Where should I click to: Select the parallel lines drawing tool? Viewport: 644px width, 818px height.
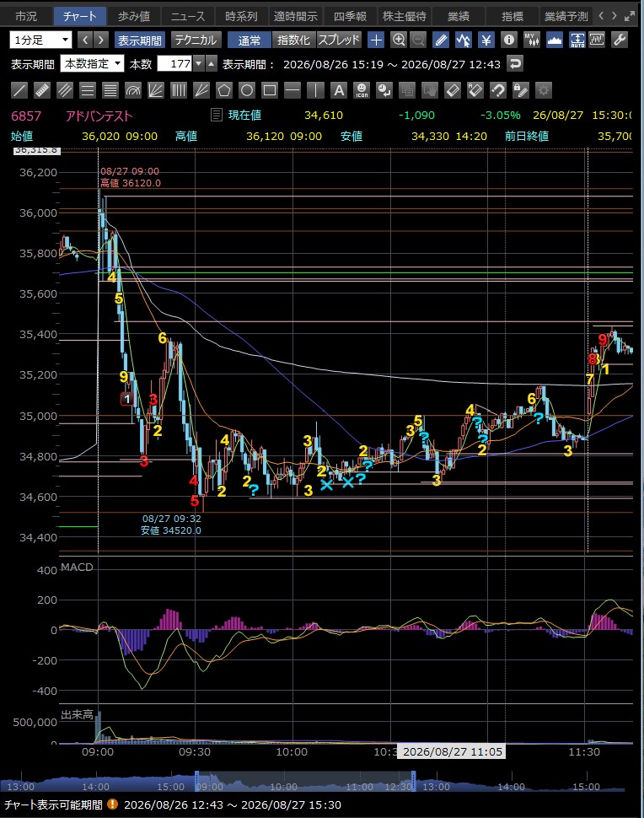click(65, 90)
